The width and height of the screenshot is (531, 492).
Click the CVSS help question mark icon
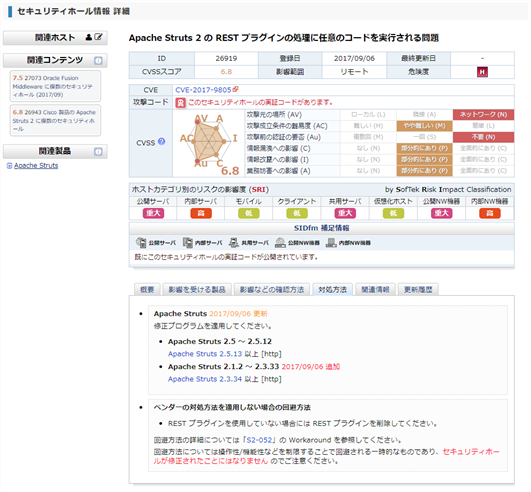162,142
